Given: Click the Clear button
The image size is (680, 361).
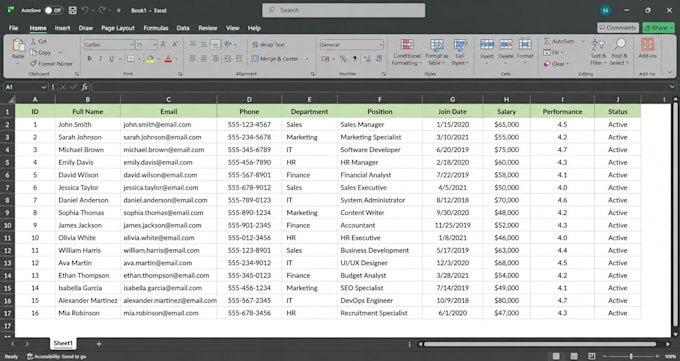Looking at the screenshot, I should pyautogui.click(x=555, y=64).
